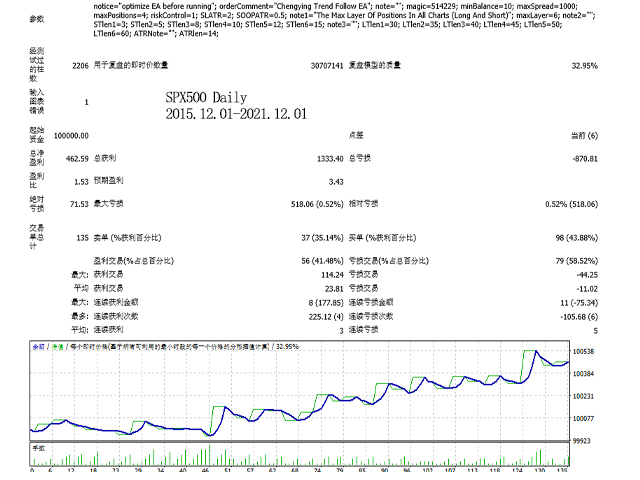Image resolution: width=640 pixels, height=480 pixels.
Task: Click the green "净值" legend label
Action: click(57, 347)
